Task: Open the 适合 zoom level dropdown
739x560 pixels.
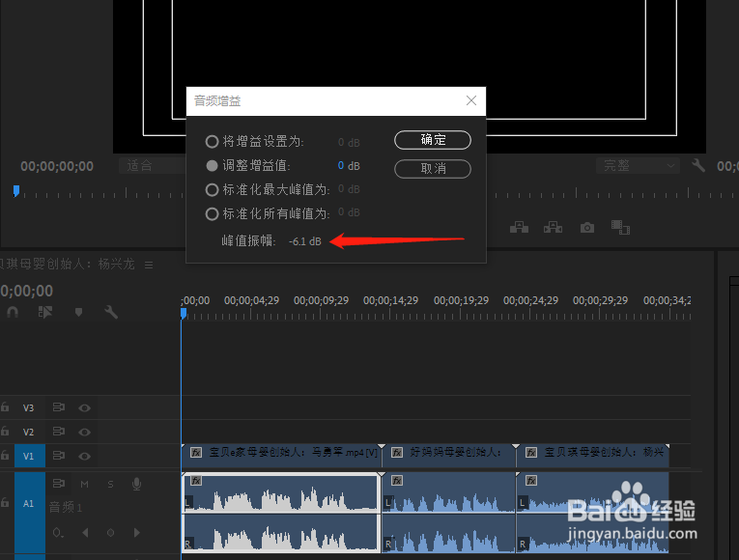Action: pos(153,165)
